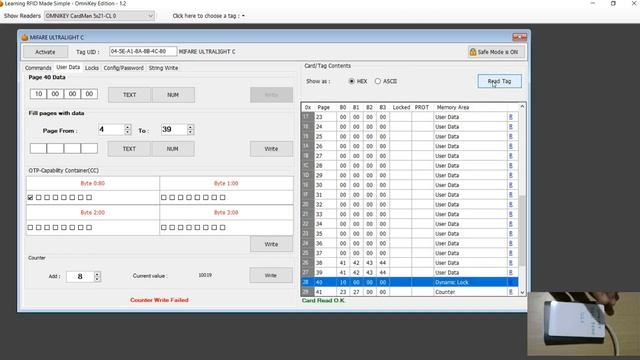Click first Page 40 Data byte field showing 10
Screen dimensions: 640x360
(x=38, y=94)
